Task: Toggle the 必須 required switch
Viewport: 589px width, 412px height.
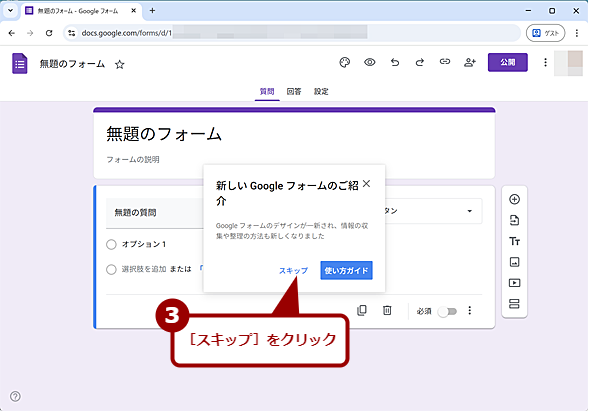Action: click(448, 311)
